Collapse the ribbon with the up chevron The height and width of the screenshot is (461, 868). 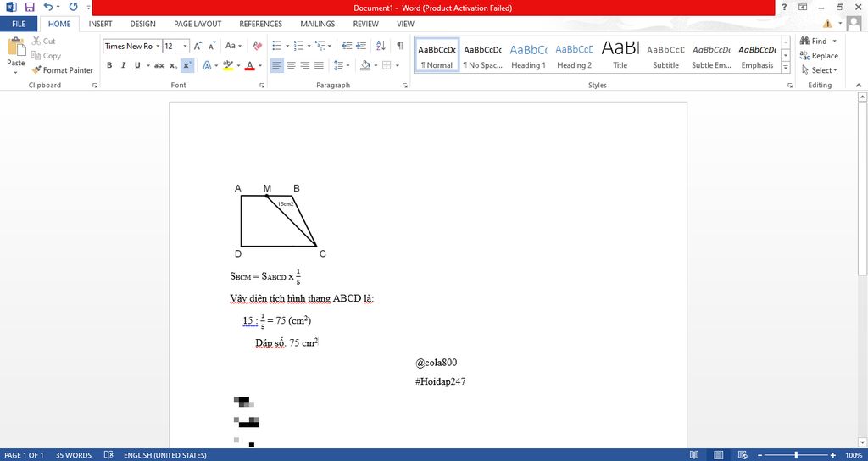click(x=859, y=86)
